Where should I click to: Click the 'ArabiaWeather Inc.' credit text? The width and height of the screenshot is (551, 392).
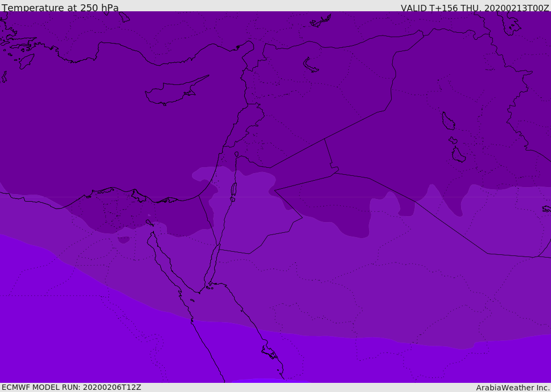coord(513,388)
